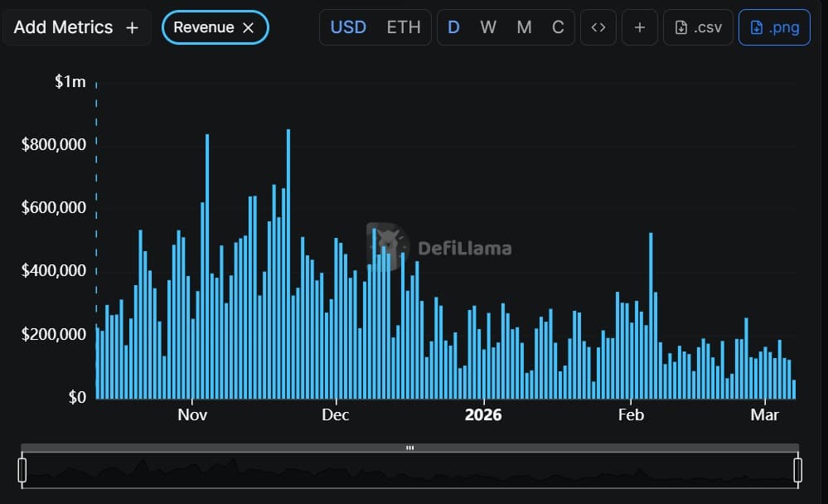828x504 pixels.
Task: Enable cumulative view with C
Action: [x=558, y=27]
